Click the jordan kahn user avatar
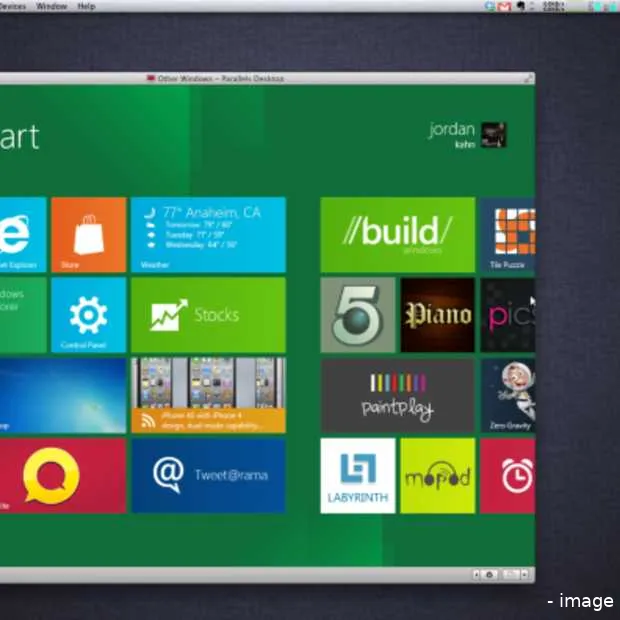 pos(493,135)
